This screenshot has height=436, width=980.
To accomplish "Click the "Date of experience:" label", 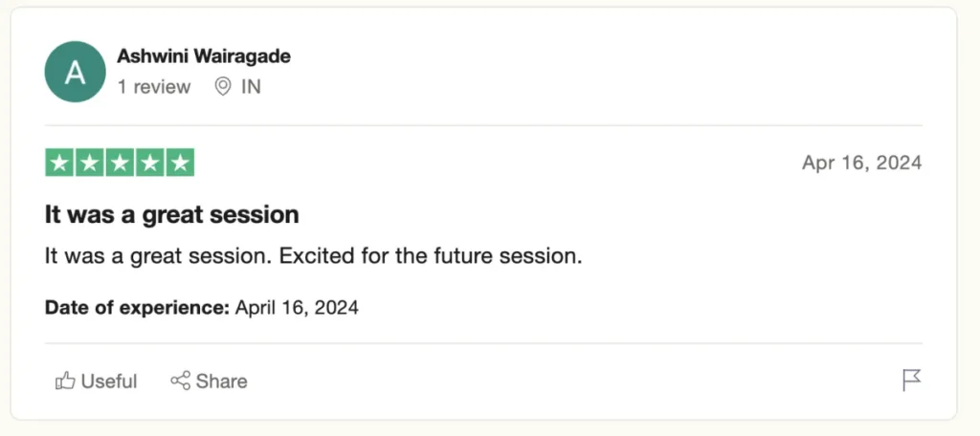I will [x=137, y=308].
